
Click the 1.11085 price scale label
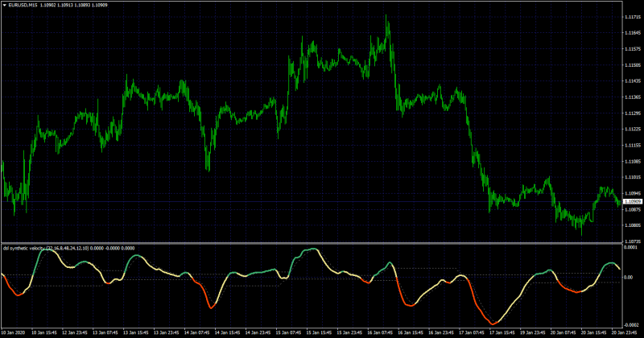(633, 162)
